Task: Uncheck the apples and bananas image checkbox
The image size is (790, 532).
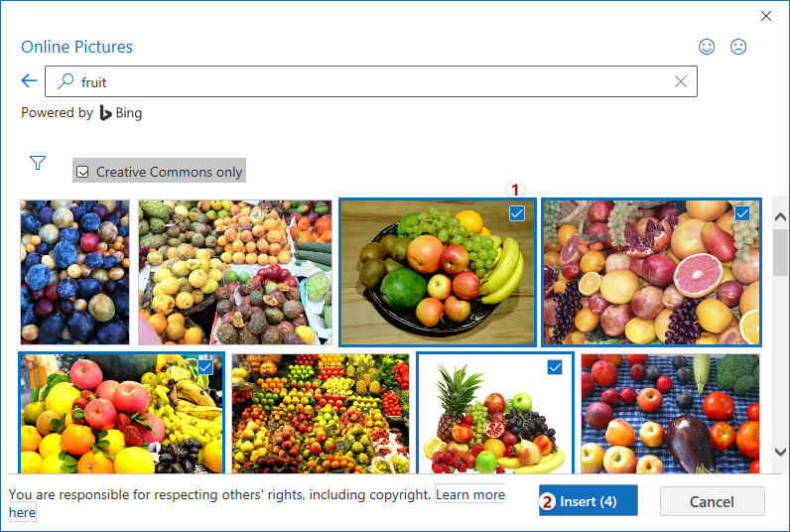Action: tap(205, 367)
